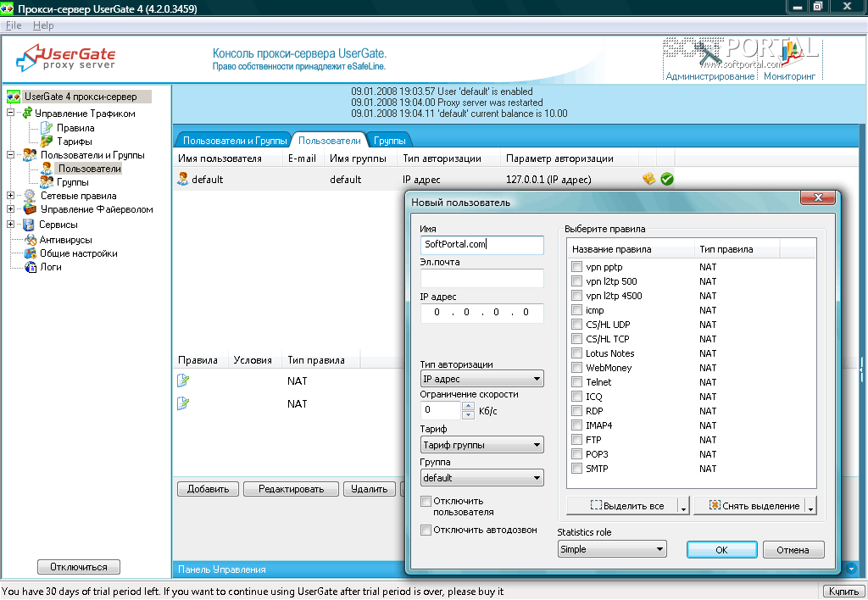
Task: Check the WebMoney rule checkbox
Action: click(576, 368)
